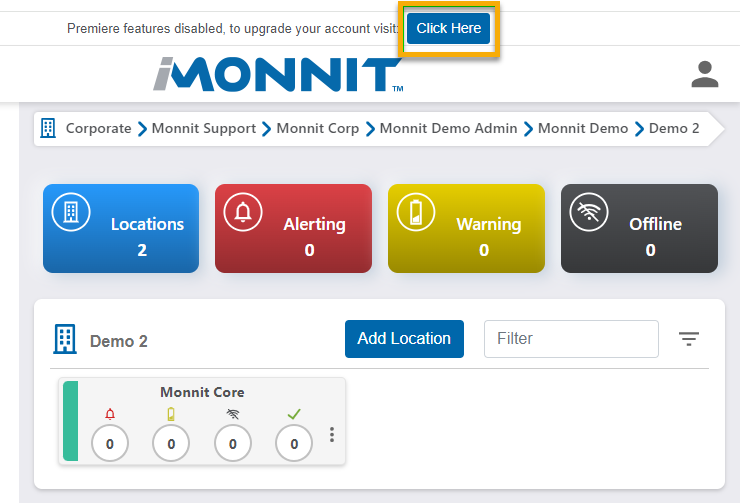740x503 pixels.
Task: Click the alert count circle under the bell
Action: (110, 444)
